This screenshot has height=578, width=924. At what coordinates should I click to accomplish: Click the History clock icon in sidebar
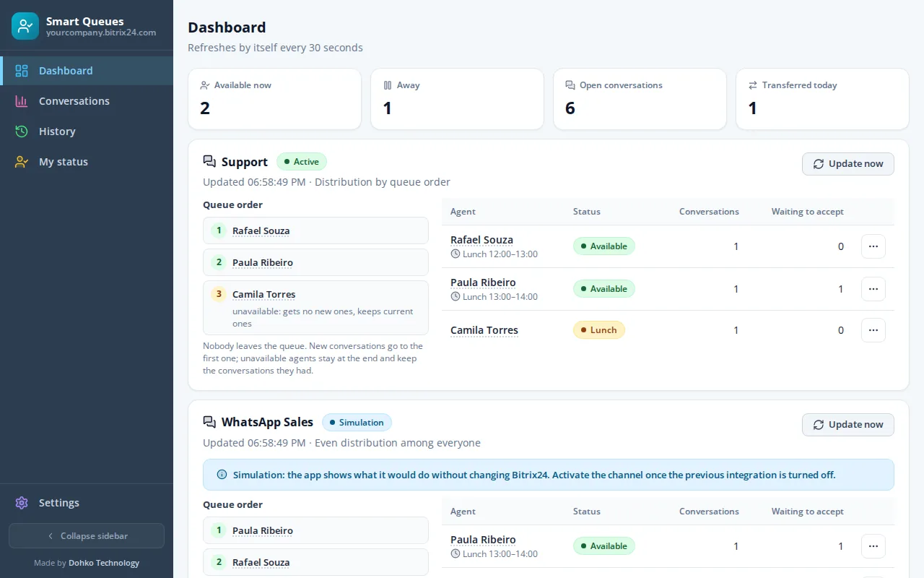coord(22,131)
